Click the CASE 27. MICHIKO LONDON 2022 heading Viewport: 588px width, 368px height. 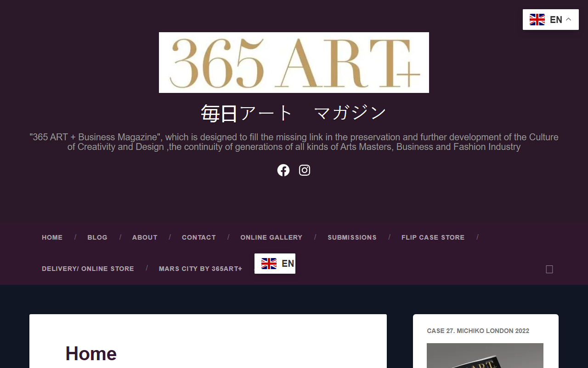(478, 331)
